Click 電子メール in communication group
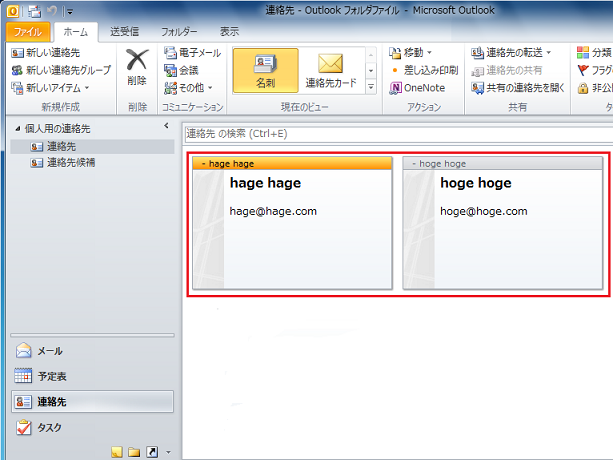This screenshot has height=460, width=613. [192, 53]
